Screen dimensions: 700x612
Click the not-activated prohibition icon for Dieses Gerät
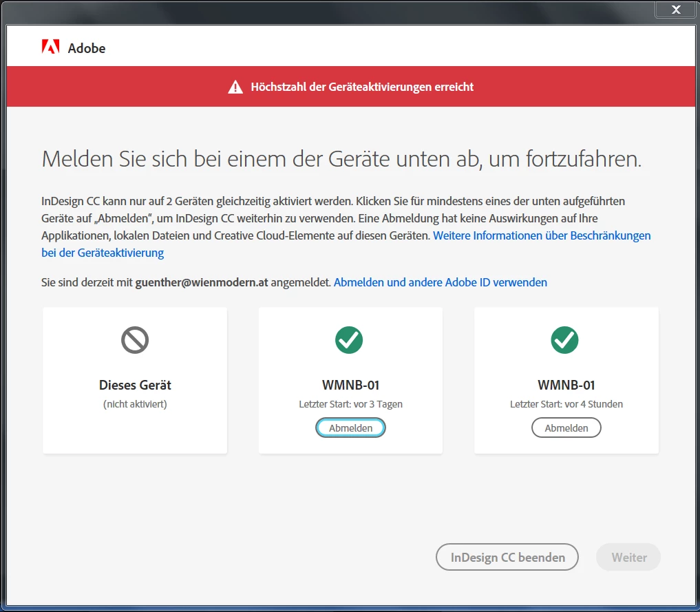135,340
